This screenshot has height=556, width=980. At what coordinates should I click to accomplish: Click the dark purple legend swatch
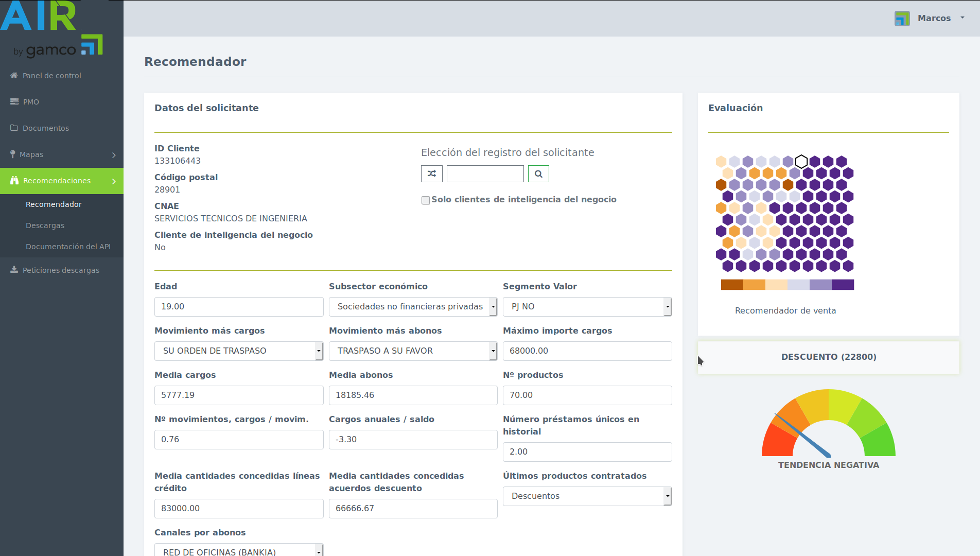point(843,285)
